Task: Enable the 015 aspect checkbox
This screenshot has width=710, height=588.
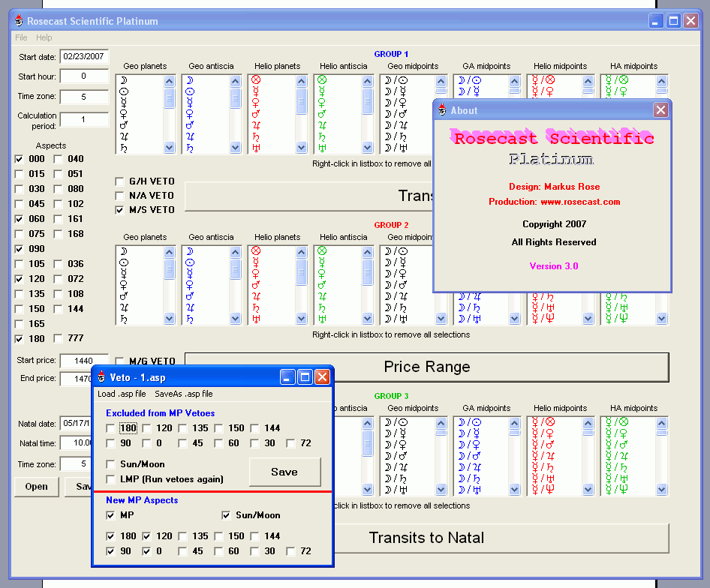Action: pyautogui.click(x=19, y=174)
